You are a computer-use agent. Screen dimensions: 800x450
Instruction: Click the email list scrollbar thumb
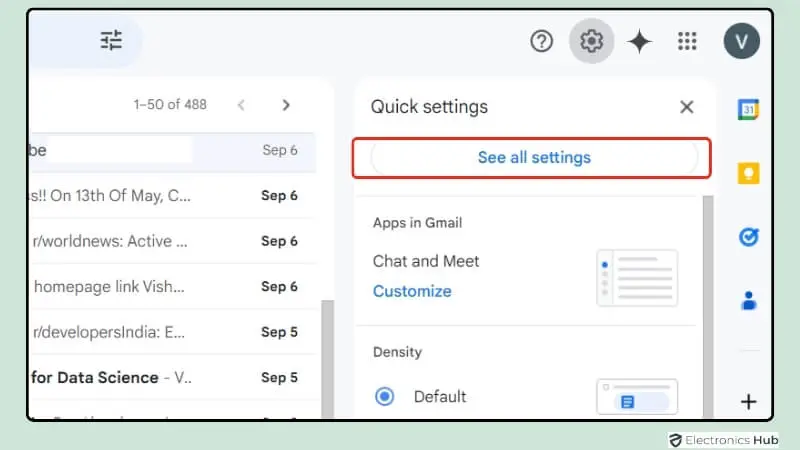(x=328, y=359)
